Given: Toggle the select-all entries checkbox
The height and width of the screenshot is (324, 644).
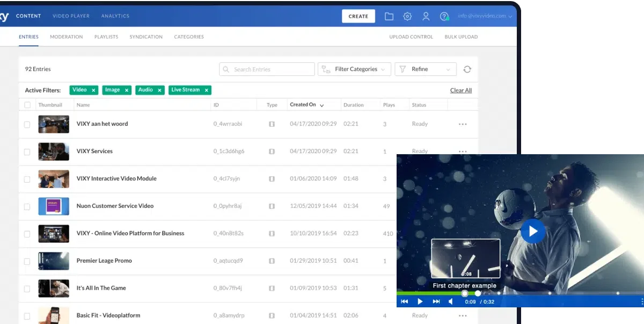Looking at the screenshot, I should (x=27, y=105).
